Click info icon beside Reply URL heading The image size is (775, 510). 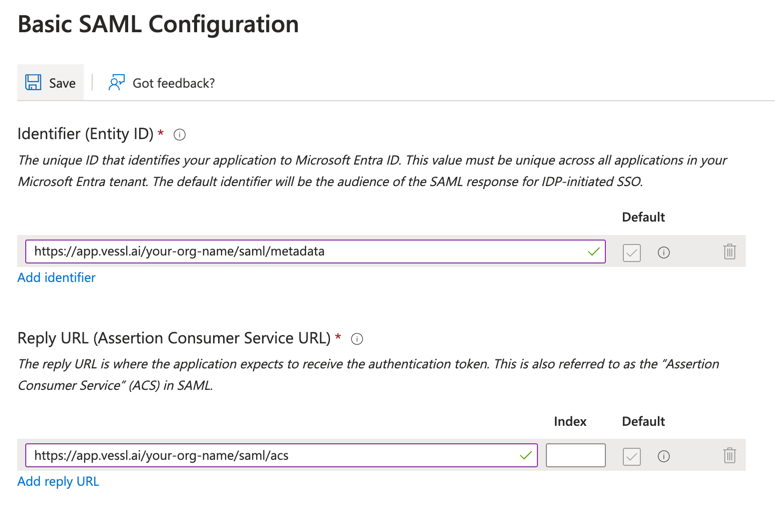pyautogui.click(x=357, y=339)
